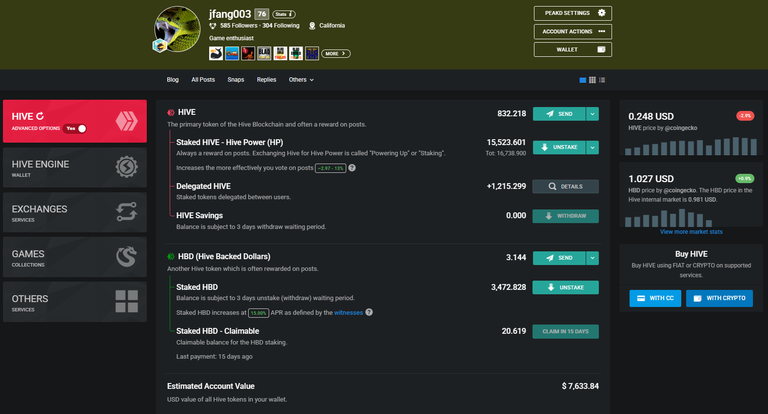Image resolution: width=768 pixels, height=414 pixels.
Task: Open the Hive Engine wallet section
Action: [x=75, y=168]
